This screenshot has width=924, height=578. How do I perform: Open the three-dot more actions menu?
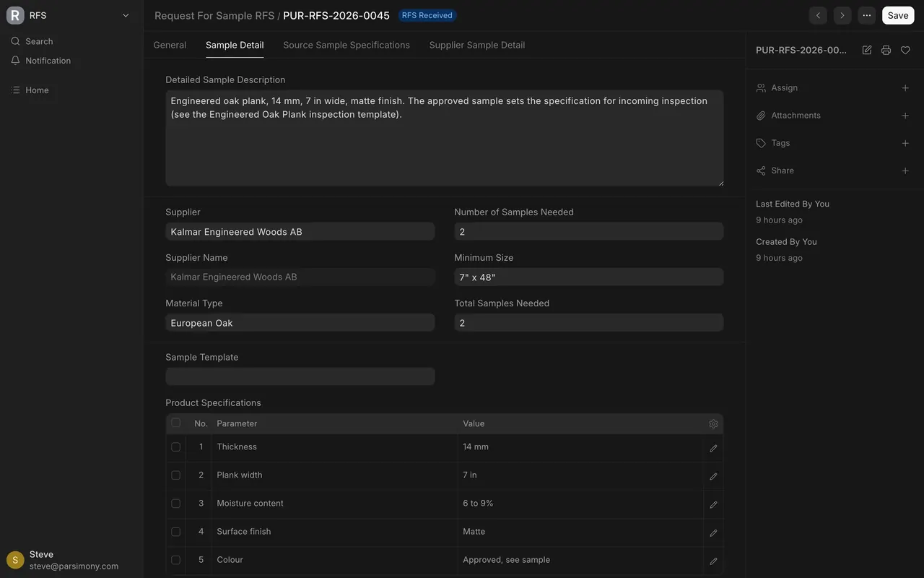pos(867,15)
